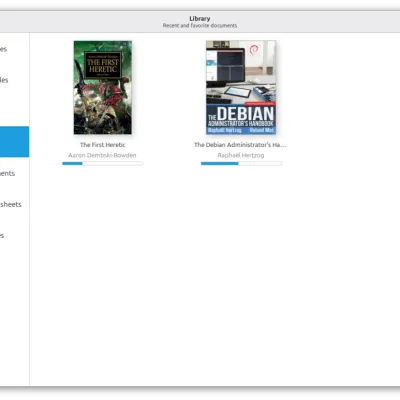Click the reading progress bar under The First Heretic
This screenshot has width=400, height=400.
[x=103, y=163]
